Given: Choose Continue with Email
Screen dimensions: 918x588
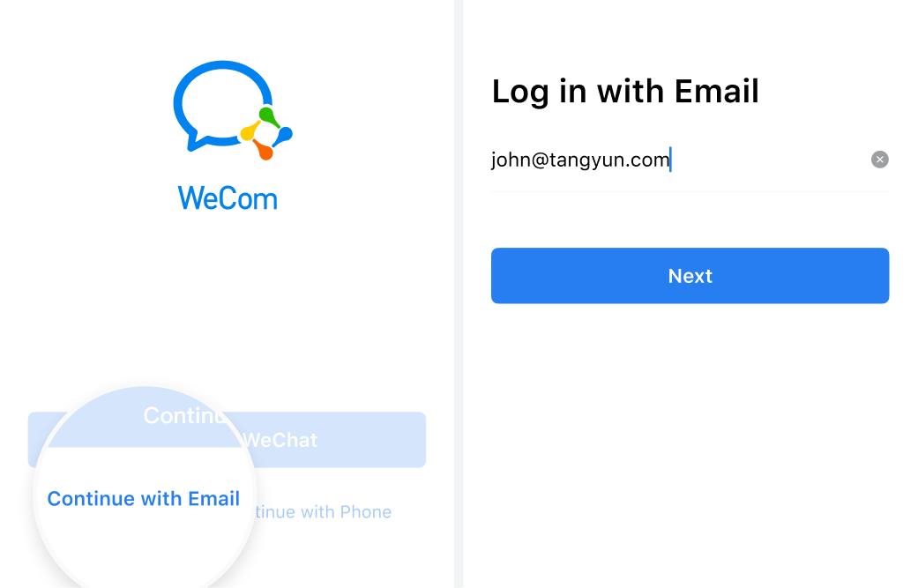Looking at the screenshot, I should (x=144, y=498).
